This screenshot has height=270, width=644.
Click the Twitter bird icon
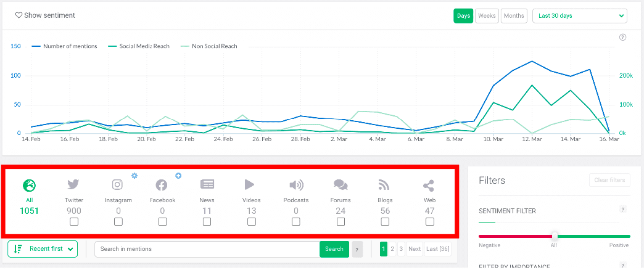74,185
